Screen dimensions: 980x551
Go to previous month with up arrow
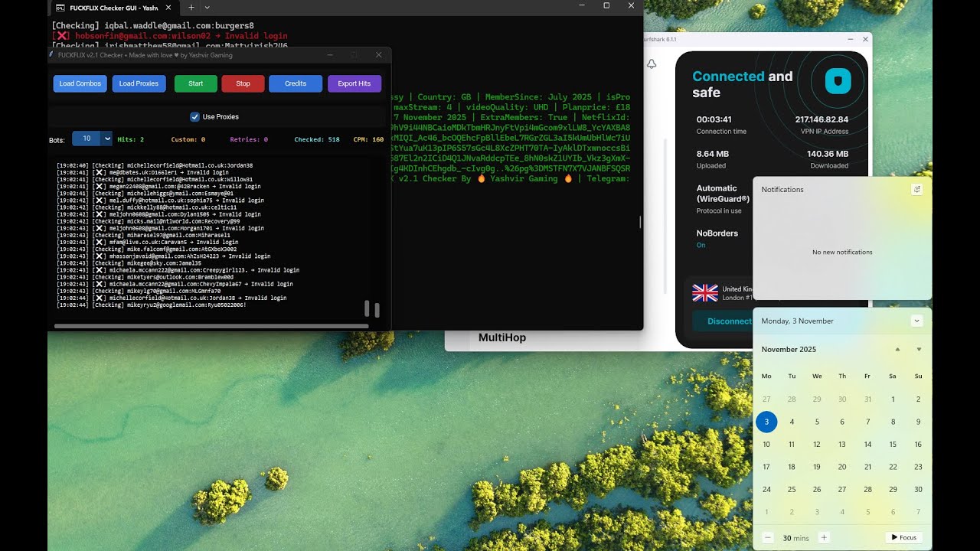pos(898,349)
